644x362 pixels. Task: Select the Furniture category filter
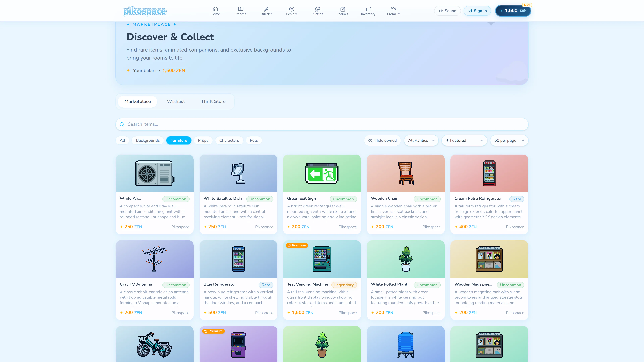[179, 140]
